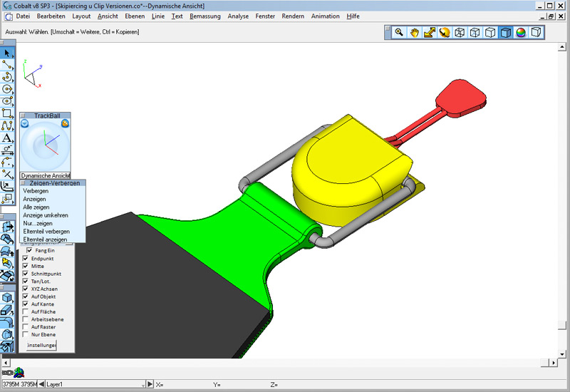
Task: Toggle the Fang Ein checkbox
Action: [29, 250]
